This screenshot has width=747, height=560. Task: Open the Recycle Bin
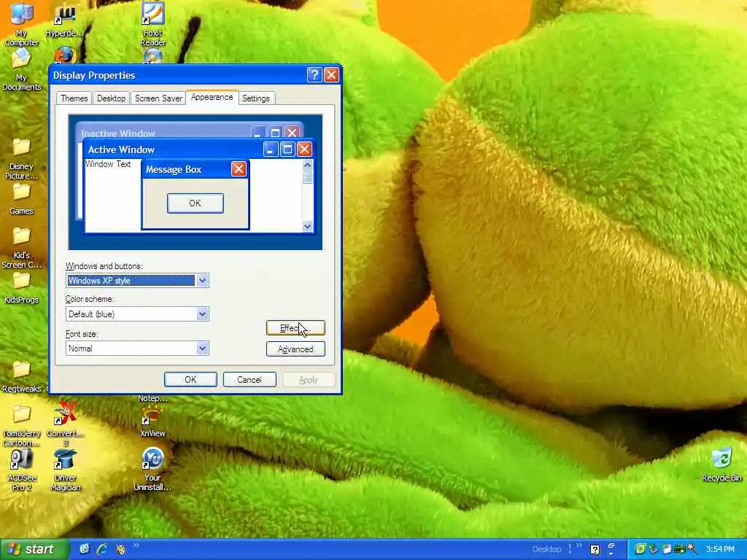pos(721,464)
